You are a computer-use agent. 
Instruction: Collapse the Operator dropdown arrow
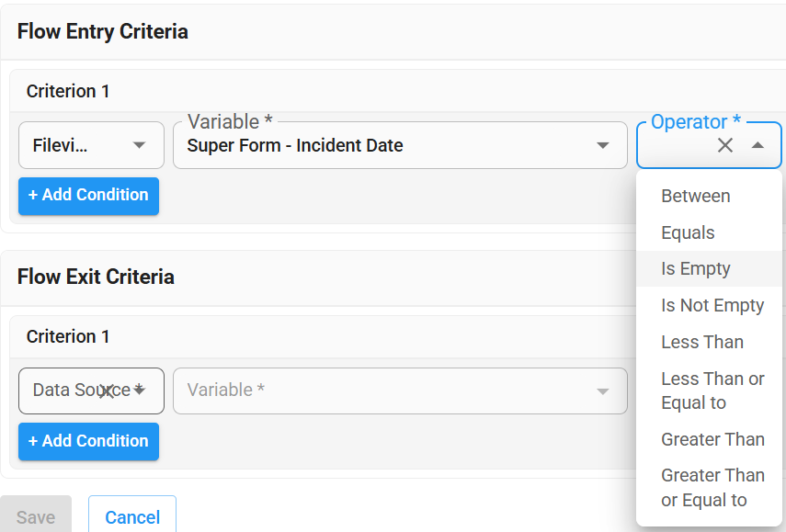(758, 145)
